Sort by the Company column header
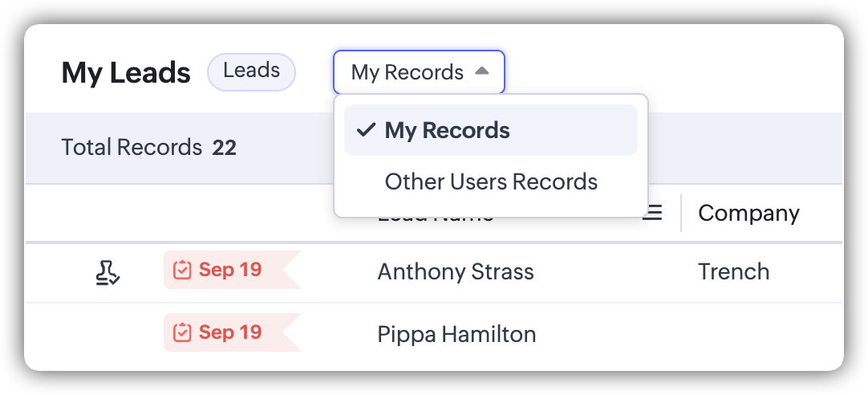 pos(748,213)
